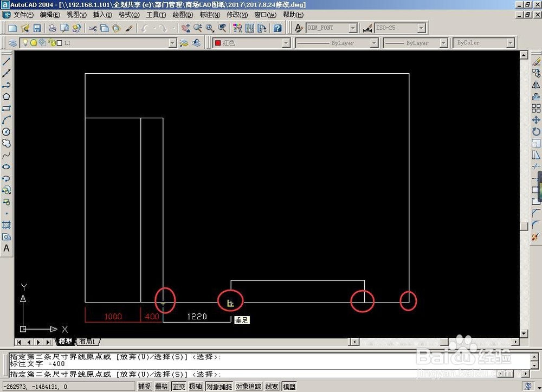Toggle 对象追踪 object tracking
Viewport: 542px width, 392px height.
(249, 387)
